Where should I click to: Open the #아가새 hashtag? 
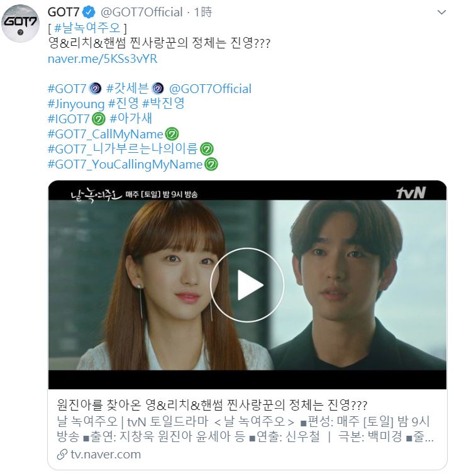coord(131,119)
